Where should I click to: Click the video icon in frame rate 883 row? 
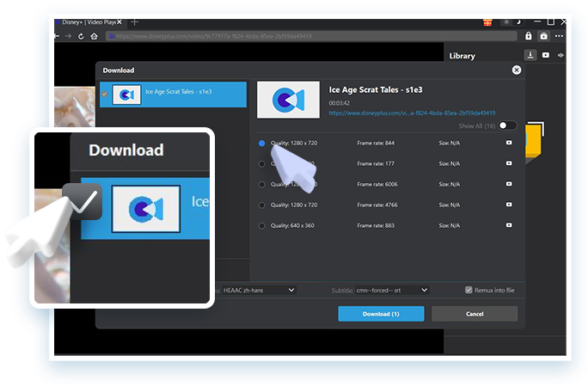[x=509, y=225]
